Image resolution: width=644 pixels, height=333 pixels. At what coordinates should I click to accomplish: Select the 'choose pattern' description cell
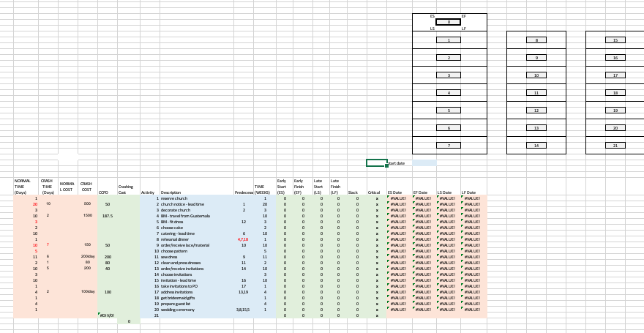click(x=197, y=251)
